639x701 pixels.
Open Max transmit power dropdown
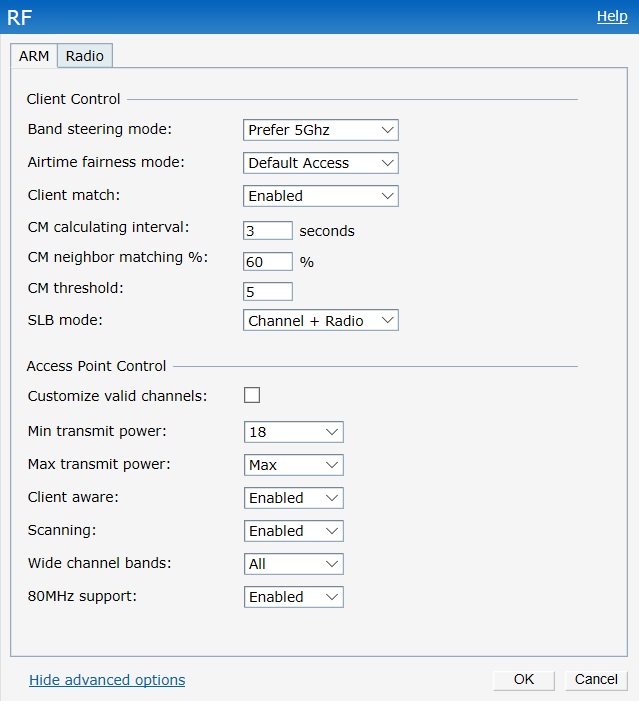pyautogui.click(x=293, y=465)
